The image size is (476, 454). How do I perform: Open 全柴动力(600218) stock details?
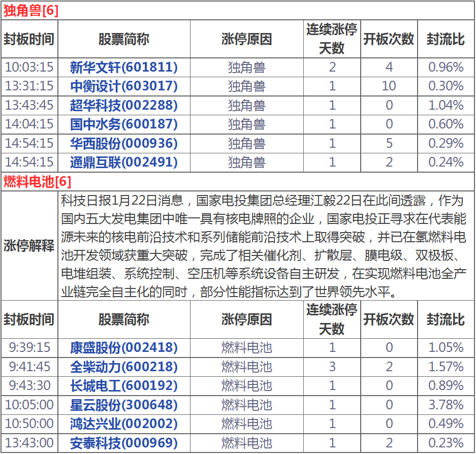tap(124, 367)
